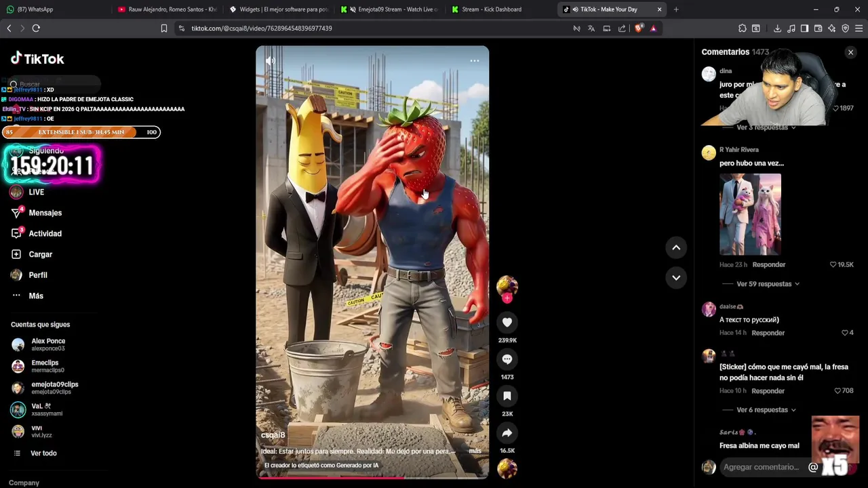
Task: Like comment with 708 likes
Action: 837,391
